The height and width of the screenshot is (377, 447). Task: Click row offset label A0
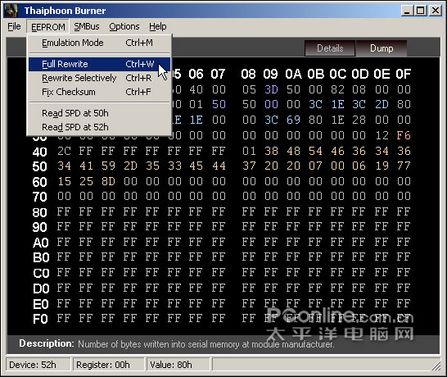(x=41, y=243)
